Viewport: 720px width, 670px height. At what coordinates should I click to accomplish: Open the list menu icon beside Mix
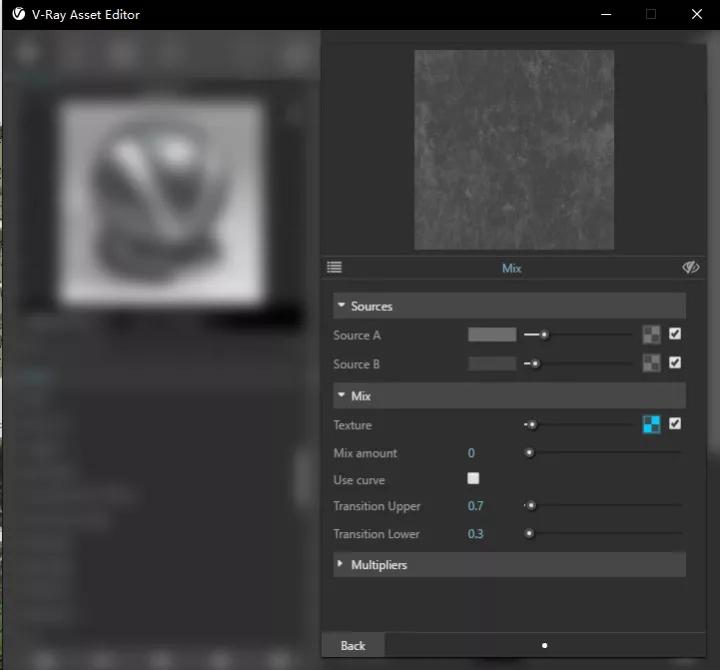(334, 267)
